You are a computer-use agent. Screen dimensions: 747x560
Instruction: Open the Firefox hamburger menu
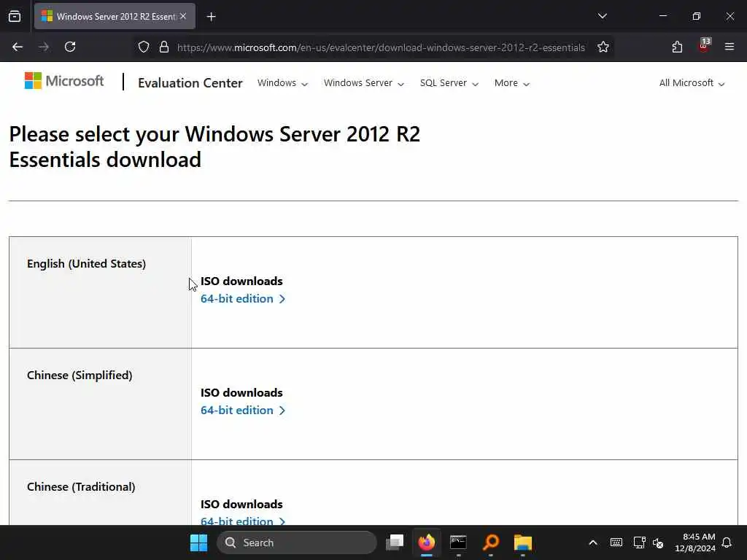(729, 47)
